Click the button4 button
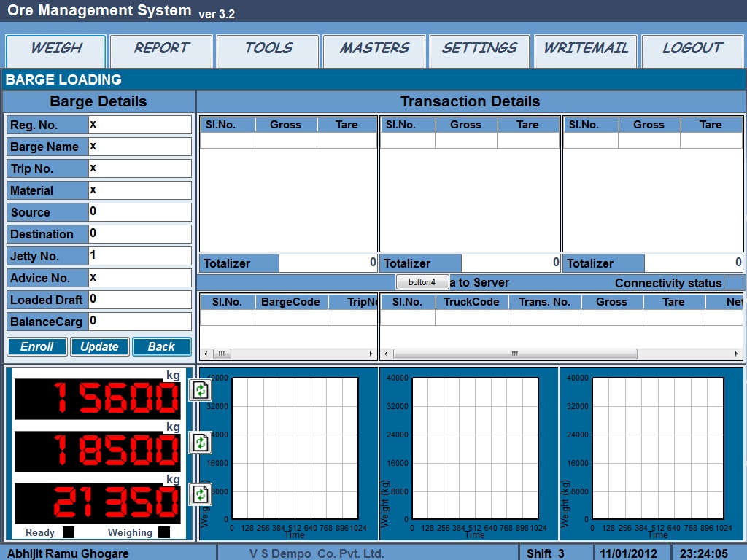This screenshot has height=560, width=747. click(x=422, y=282)
